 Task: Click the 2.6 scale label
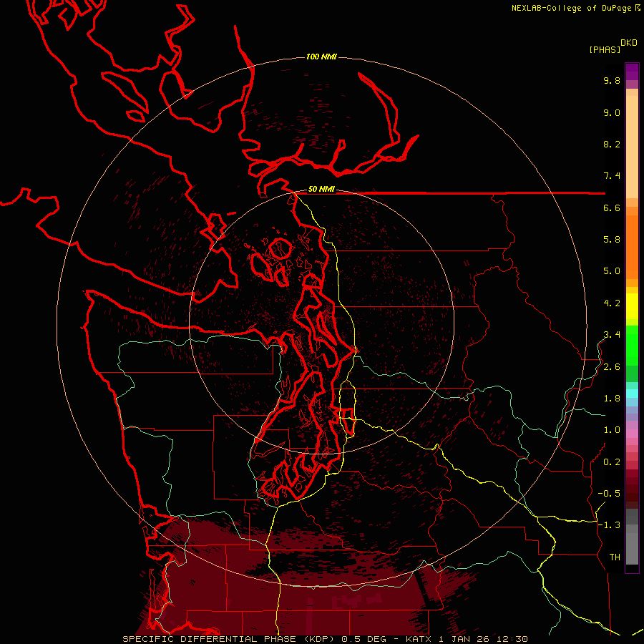tap(612, 367)
